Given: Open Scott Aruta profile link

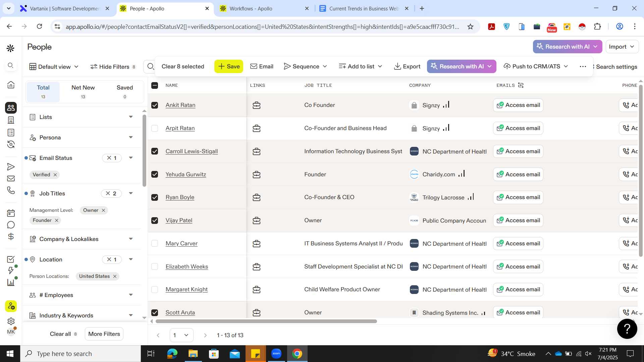Looking at the screenshot, I should [180, 312].
